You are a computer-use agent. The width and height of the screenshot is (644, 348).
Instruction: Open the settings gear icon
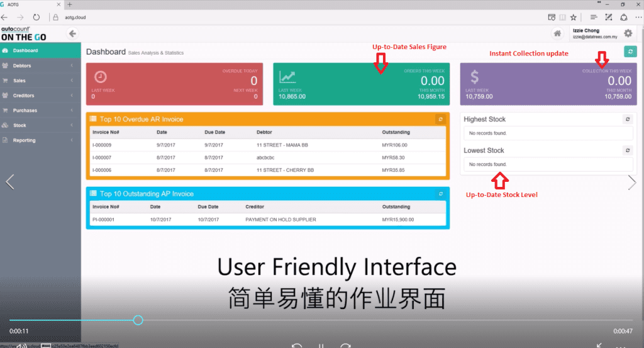coord(628,33)
